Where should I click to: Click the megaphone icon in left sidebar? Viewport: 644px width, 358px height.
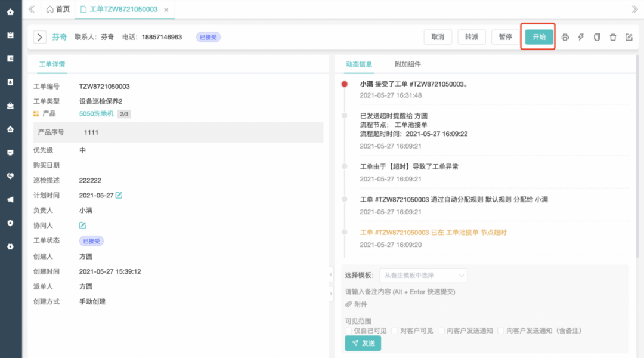click(10, 199)
